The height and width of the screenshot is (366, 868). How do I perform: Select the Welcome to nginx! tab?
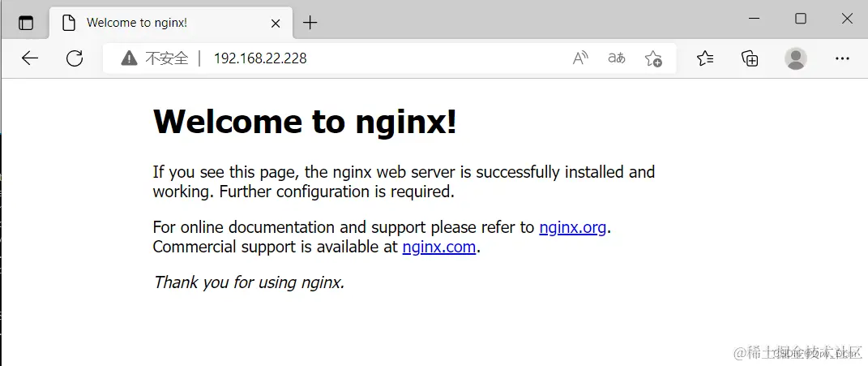point(171,23)
